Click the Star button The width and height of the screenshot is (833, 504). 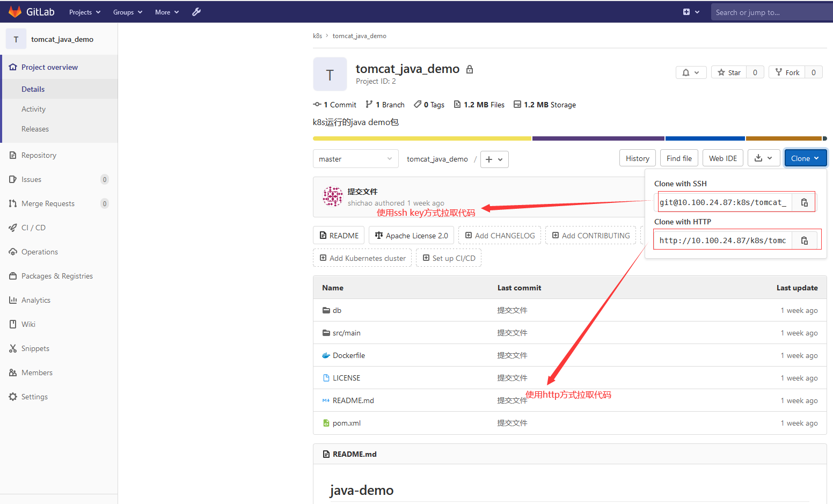click(729, 72)
